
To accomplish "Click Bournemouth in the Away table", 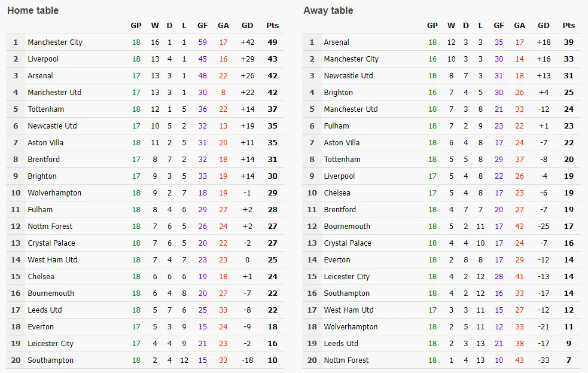I will (347, 227).
